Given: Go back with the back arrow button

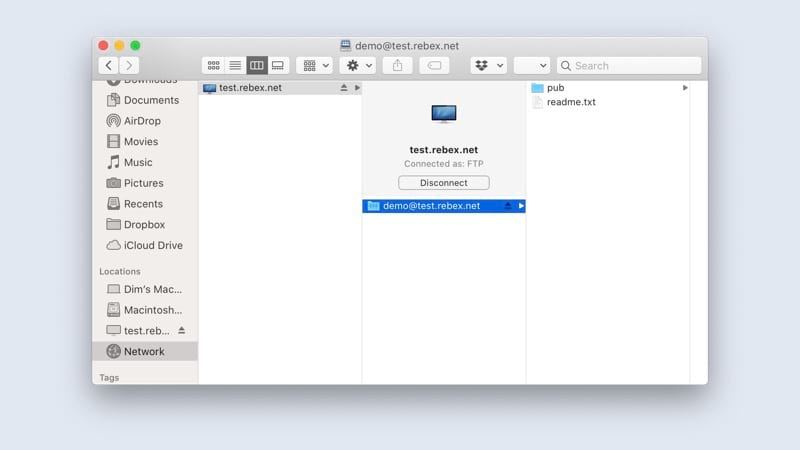Looking at the screenshot, I should point(108,65).
